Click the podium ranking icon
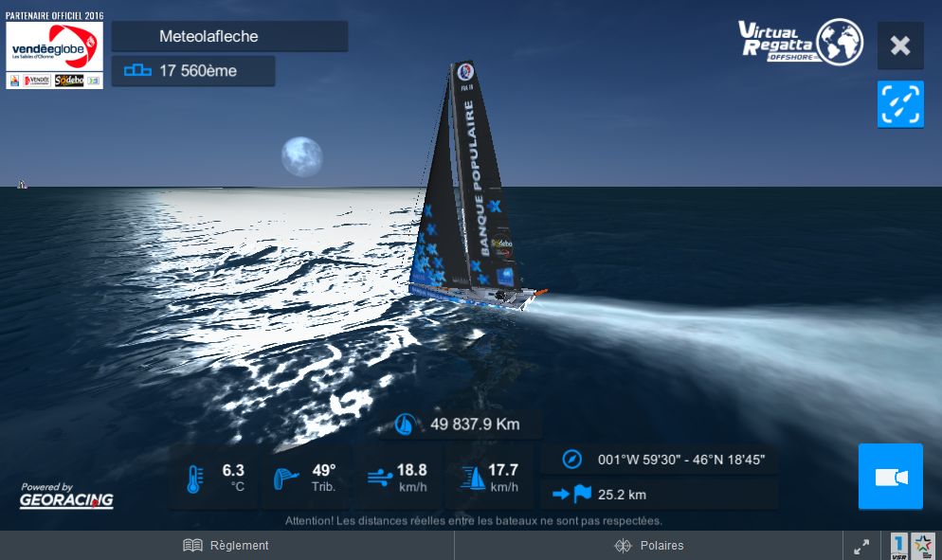The width and height of the screenshot is (942, 560). coord(137,71)
